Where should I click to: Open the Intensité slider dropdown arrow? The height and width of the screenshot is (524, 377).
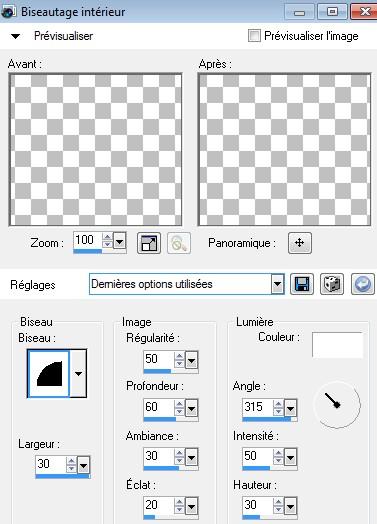point(290,457)
